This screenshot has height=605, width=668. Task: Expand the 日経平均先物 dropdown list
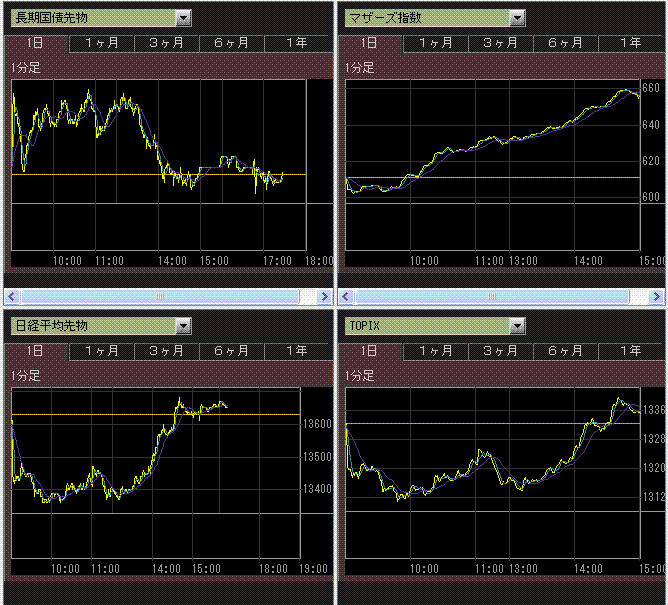[x=182, y=325]
